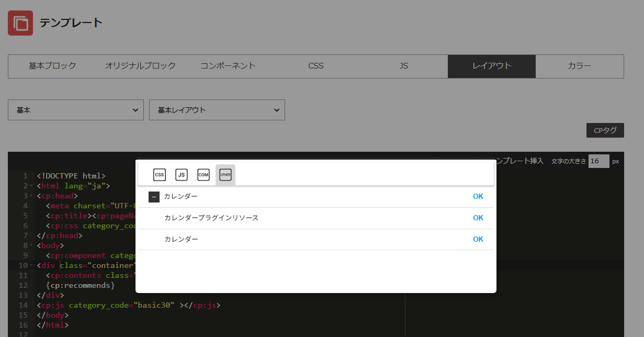644x337 pixels.
Task: Select the JS filter icon in the dialog
Action: click(x=181, y=175)
